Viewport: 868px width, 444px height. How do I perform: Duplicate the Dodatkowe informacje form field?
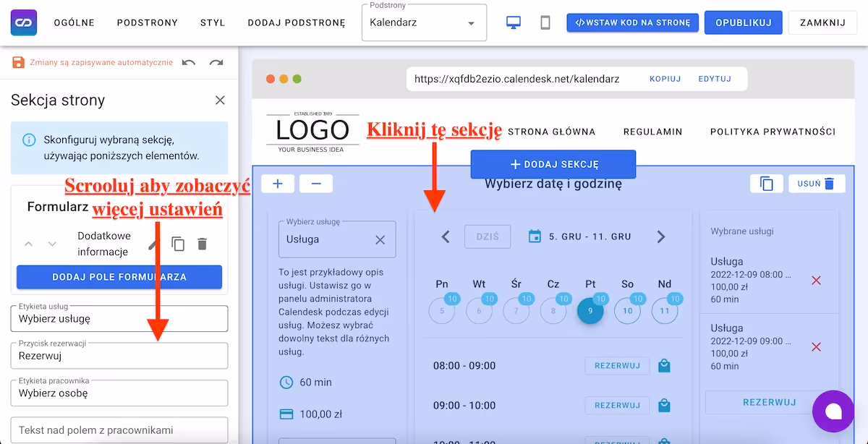178,244
